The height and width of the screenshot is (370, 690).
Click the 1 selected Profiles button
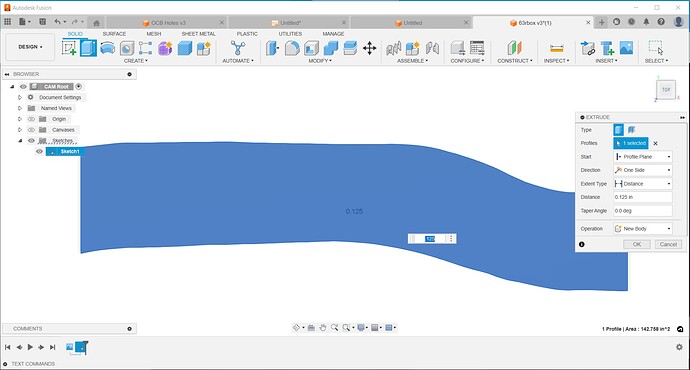click(631, 143)
